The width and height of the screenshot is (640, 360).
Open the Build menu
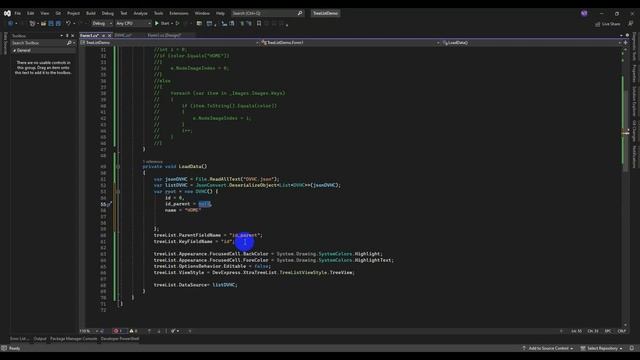coord(91,13)
